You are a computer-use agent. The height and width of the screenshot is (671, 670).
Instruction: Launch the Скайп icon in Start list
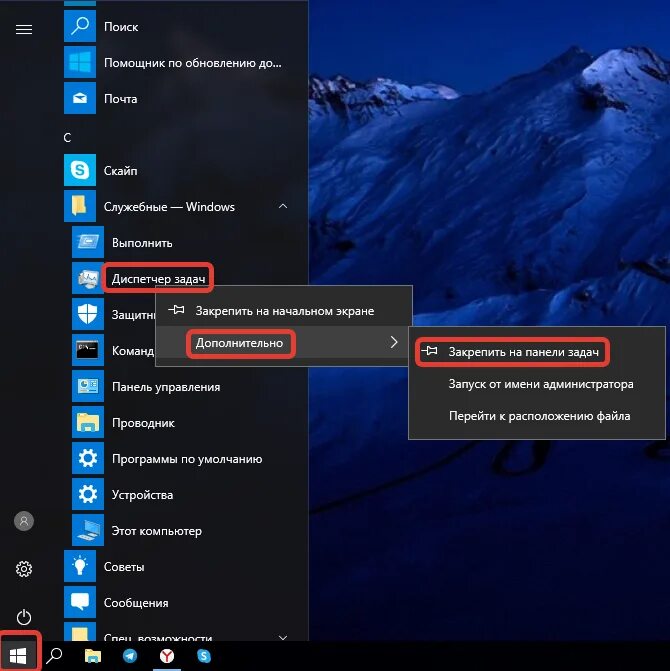[80, 170]
